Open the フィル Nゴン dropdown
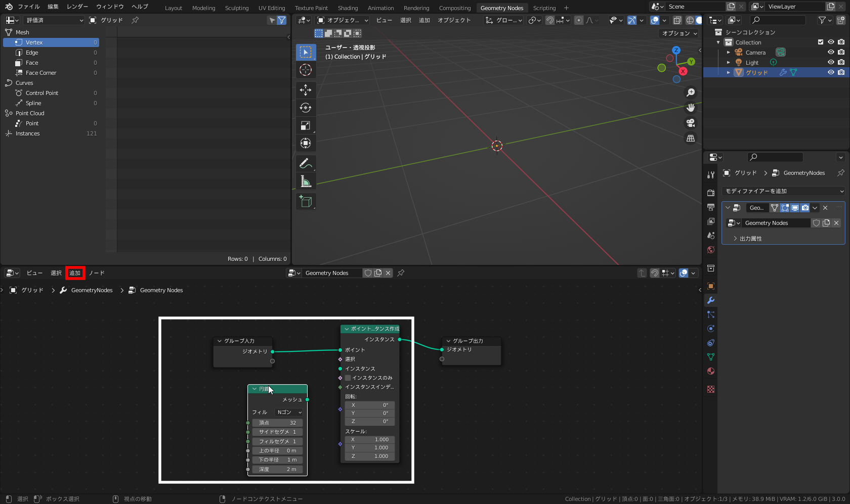850x504 pixels. tap(289, 413)
